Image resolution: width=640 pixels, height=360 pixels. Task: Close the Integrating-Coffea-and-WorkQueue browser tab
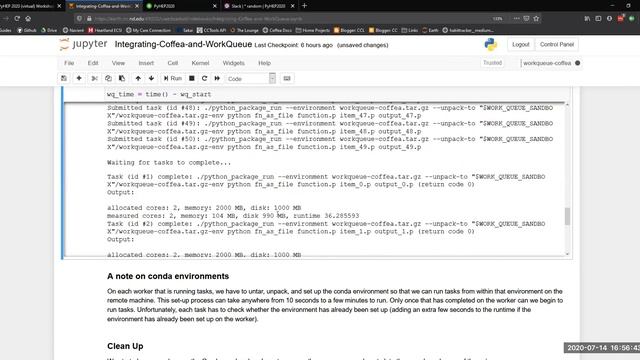137,6
